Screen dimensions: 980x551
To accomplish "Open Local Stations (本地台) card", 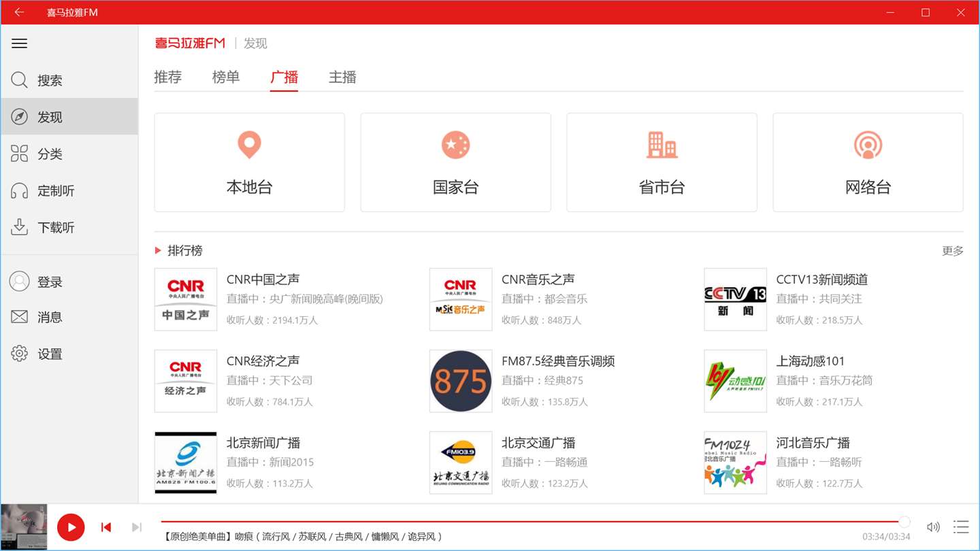I will (x=249, y=163).
